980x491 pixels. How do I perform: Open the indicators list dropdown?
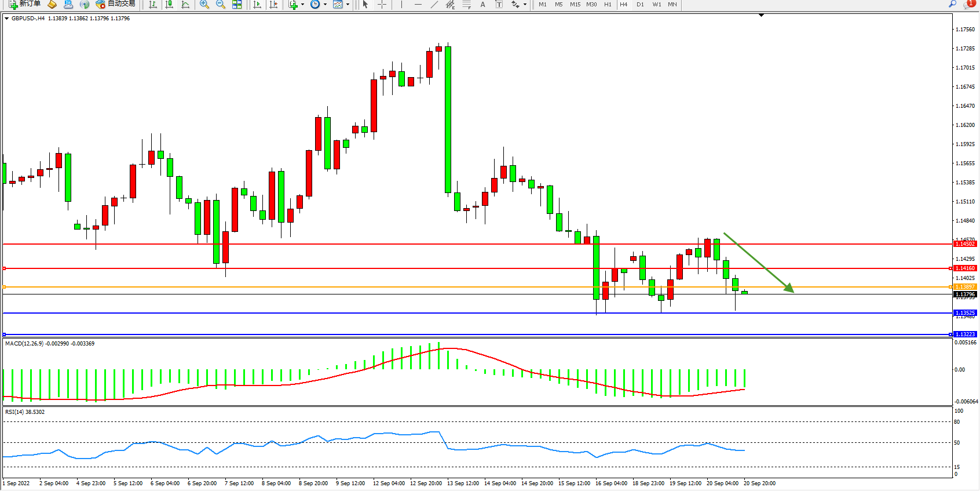point(302,5)
